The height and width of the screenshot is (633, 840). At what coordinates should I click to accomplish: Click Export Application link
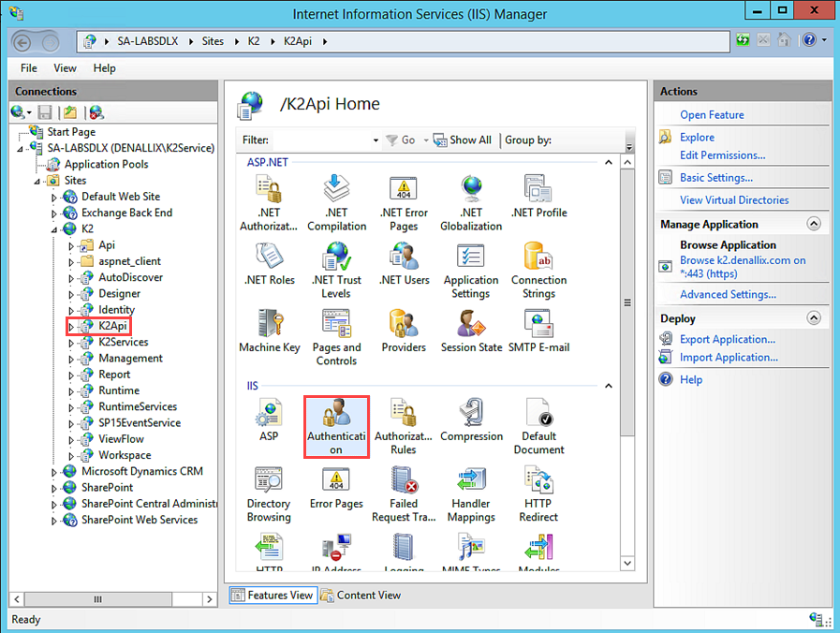click(x=728, y=340)
